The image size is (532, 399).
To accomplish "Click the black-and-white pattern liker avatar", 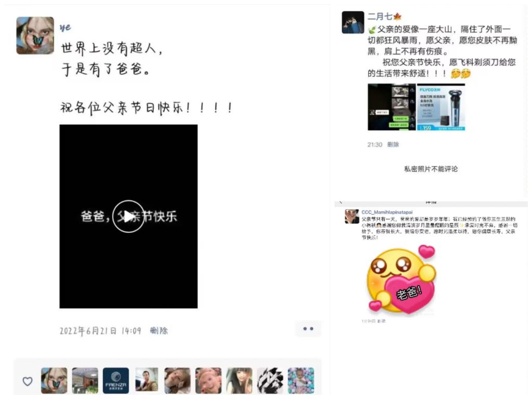I will (x=270, y=381).
